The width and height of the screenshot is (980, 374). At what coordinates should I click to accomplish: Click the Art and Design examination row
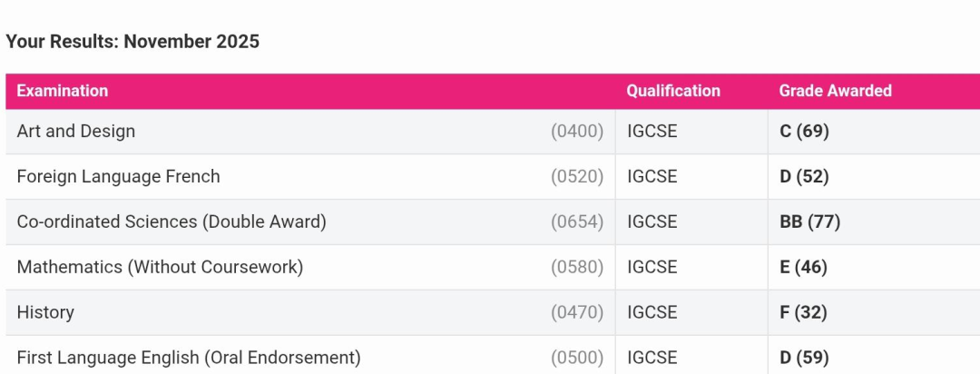click(76, 132)
